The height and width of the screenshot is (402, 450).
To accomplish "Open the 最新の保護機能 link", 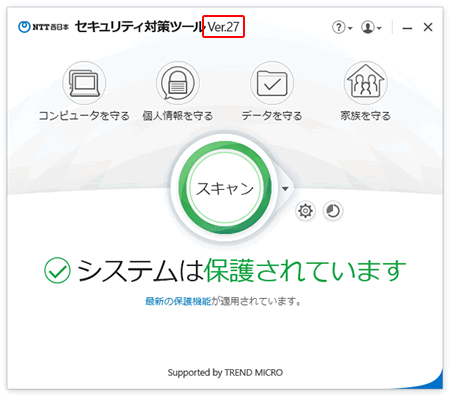I will pyautogui.click(x=178, y=301).
